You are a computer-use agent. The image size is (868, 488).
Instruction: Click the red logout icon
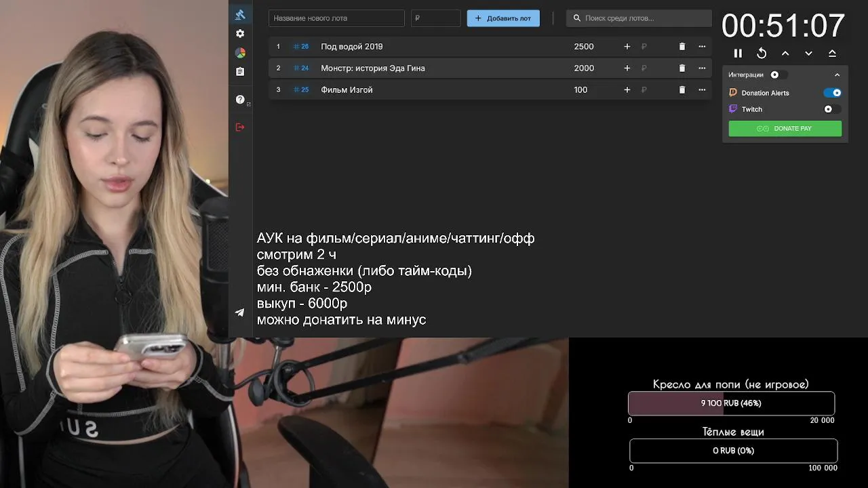[x=240, y=127]
